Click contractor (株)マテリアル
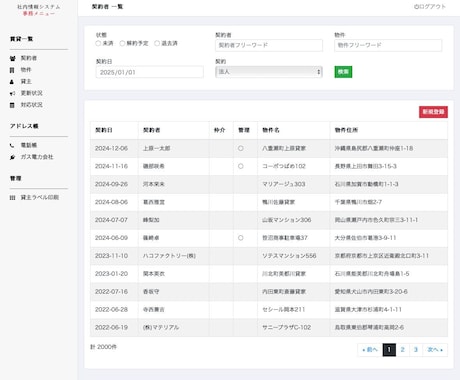 pos(161,328)
